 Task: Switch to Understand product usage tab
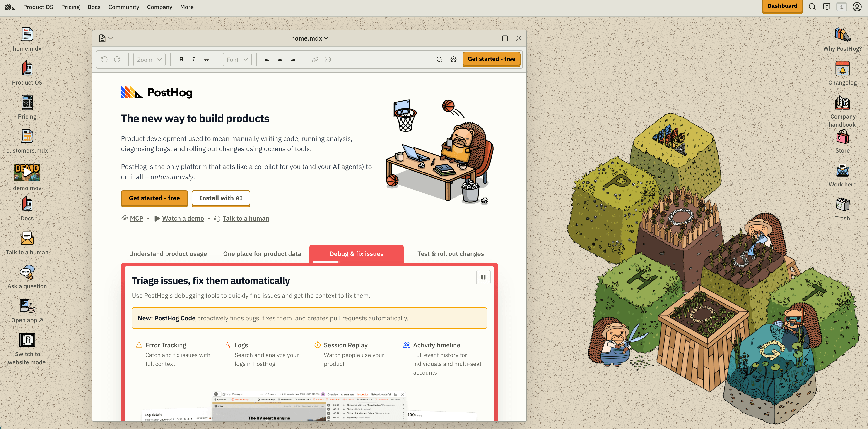[x=168, y=254]
